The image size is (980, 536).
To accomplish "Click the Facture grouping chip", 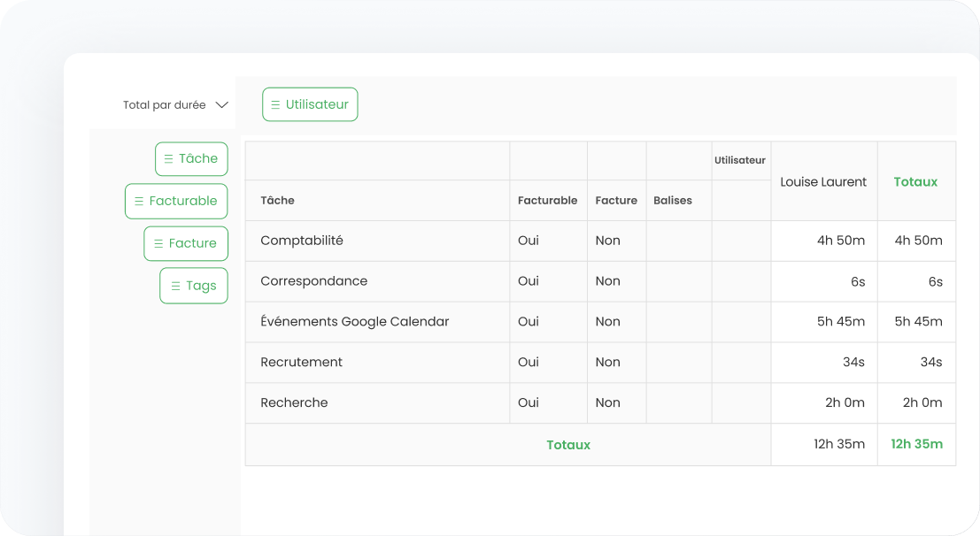I will [x=186, y=243].
